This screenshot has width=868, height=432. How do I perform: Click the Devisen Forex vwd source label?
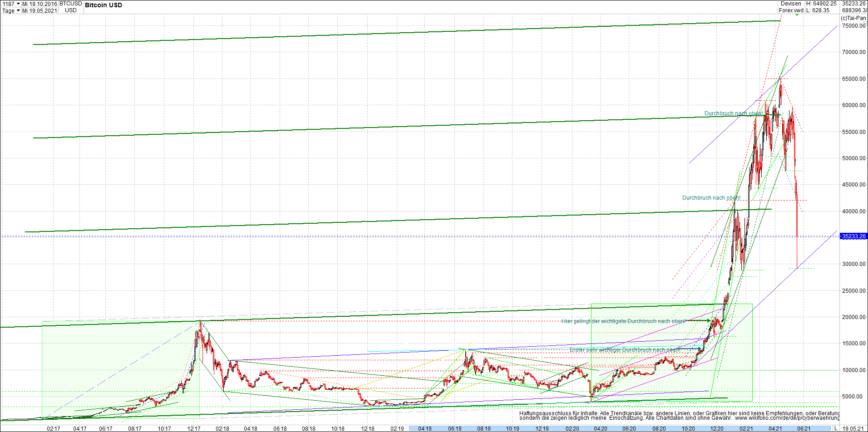(791, 7)
